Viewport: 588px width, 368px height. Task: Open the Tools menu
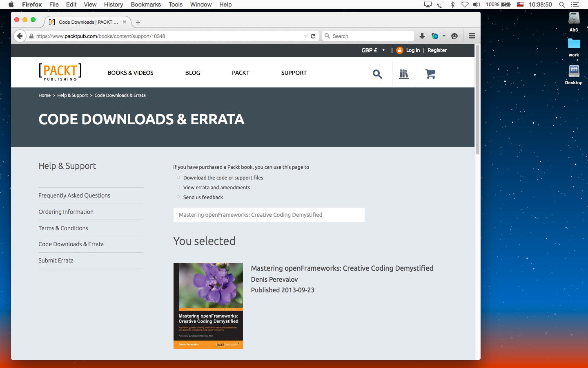tap(176, 4)
